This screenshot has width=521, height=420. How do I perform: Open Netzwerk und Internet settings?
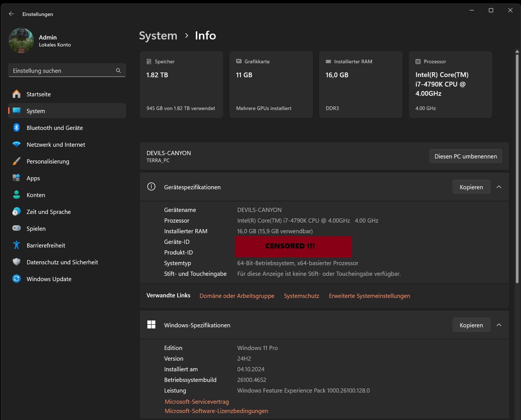tap(67, 144)
